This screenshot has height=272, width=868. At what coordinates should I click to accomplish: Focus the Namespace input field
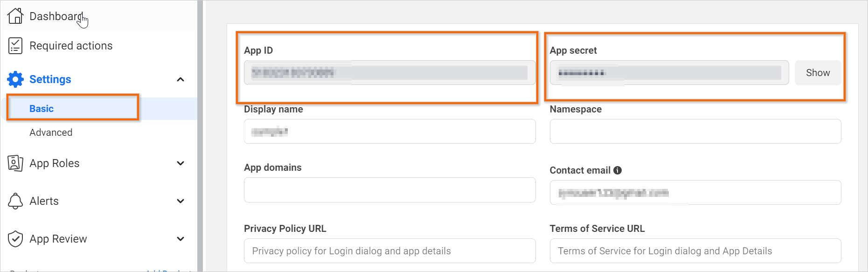point(695,132)
